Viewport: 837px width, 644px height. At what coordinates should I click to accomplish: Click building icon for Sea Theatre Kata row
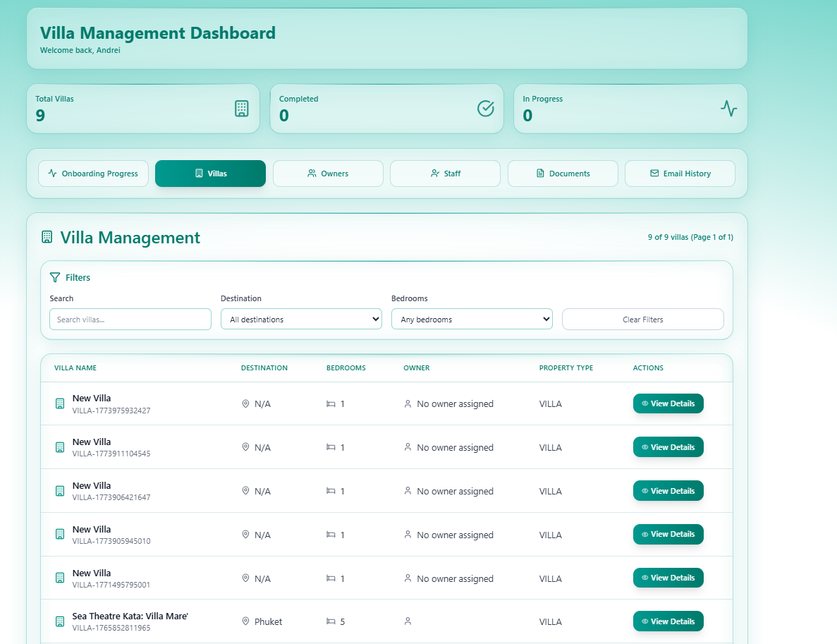coord(60,621)
